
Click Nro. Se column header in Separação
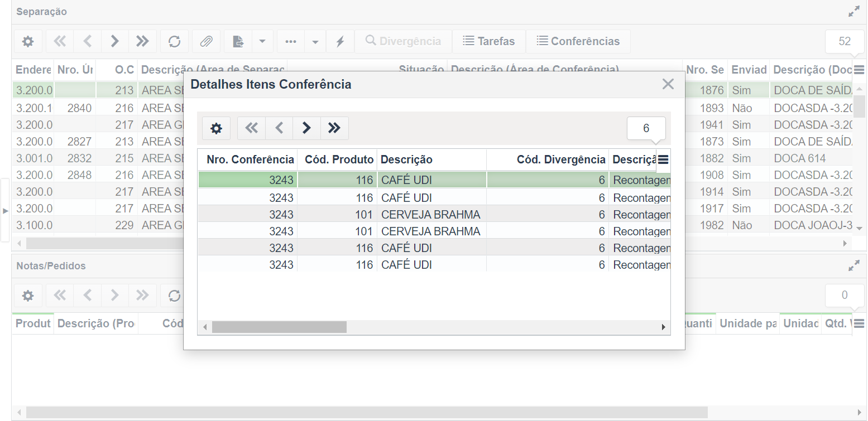(x=706, y=70)
